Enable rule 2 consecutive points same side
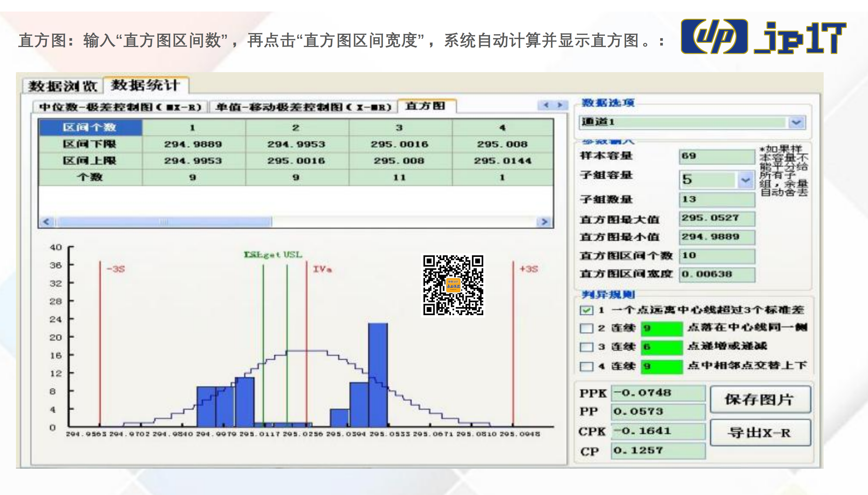The width and height of the screenshot is (868, 495). (586, 328)
